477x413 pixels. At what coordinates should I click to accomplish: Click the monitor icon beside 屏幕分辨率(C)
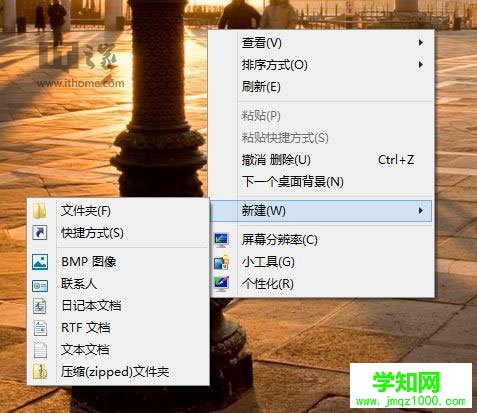(221, 240)
